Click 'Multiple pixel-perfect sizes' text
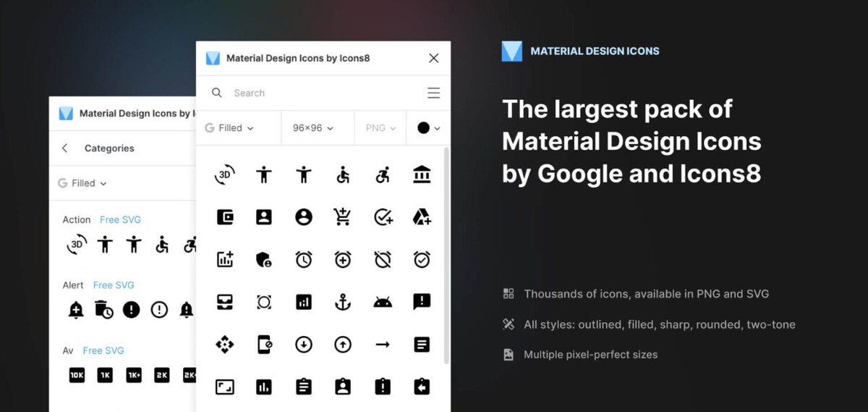The image size is (868, 412). [591, 355]
